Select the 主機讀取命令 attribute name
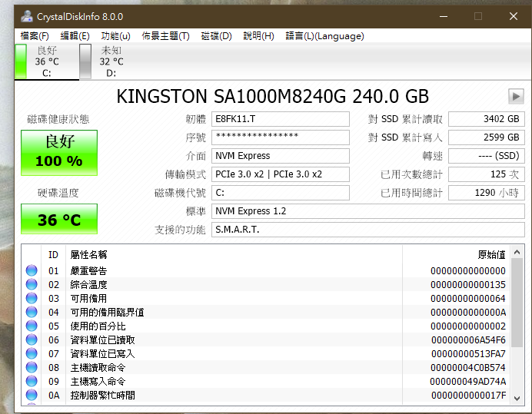The image size is (532, 414). point(98,368)
